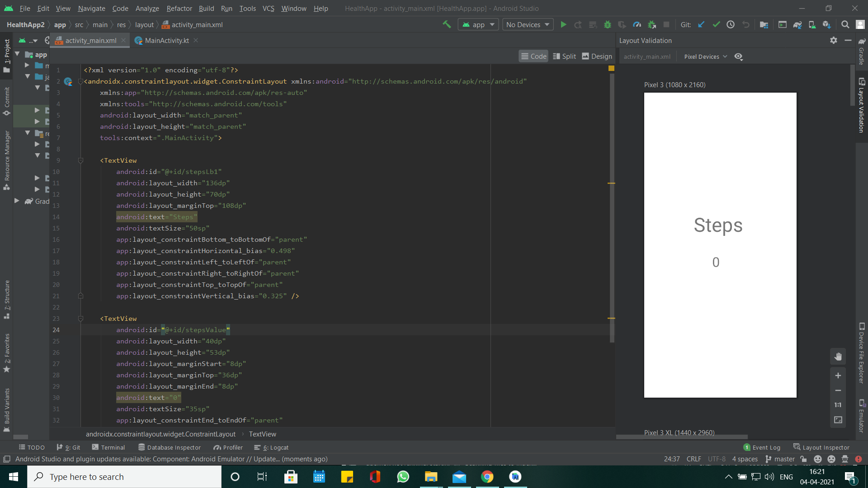Open the Logcat tool window button
This screenshot has height=488, width=868.
[271, 447]
